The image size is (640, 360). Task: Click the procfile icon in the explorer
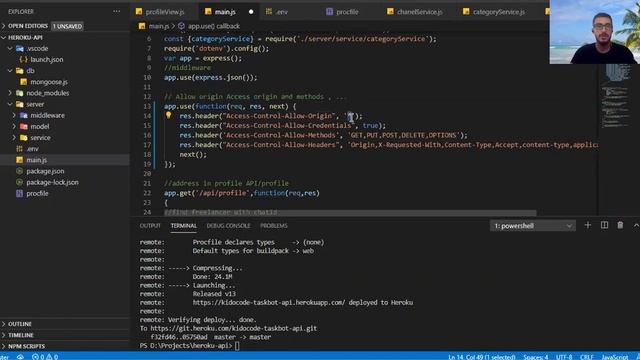[x=19, y=193]
